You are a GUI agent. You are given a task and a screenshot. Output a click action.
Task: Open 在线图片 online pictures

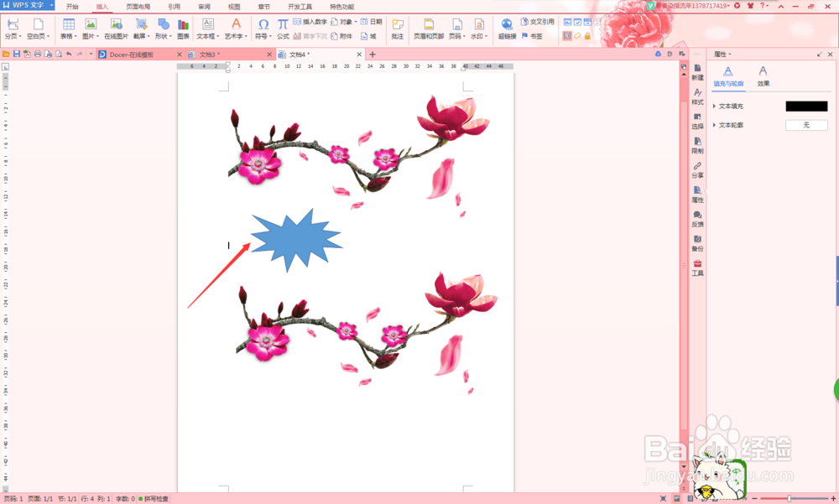116,29
